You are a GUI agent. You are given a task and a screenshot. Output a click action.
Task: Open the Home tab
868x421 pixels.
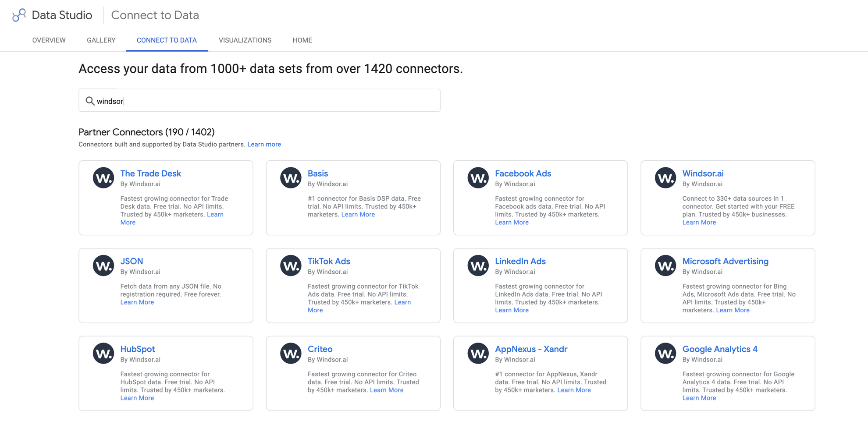click(x=302, y=40)
